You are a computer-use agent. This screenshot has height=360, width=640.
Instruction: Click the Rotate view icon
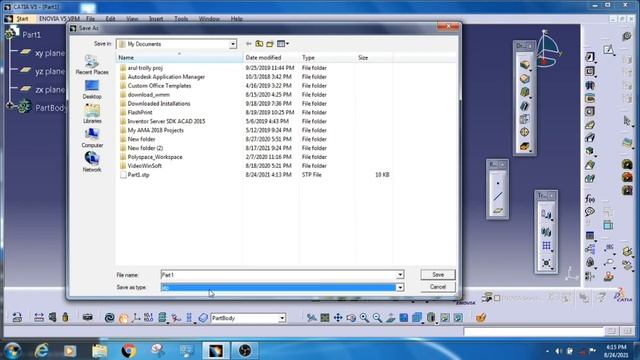pyautogui.click(x=351, y=318)
